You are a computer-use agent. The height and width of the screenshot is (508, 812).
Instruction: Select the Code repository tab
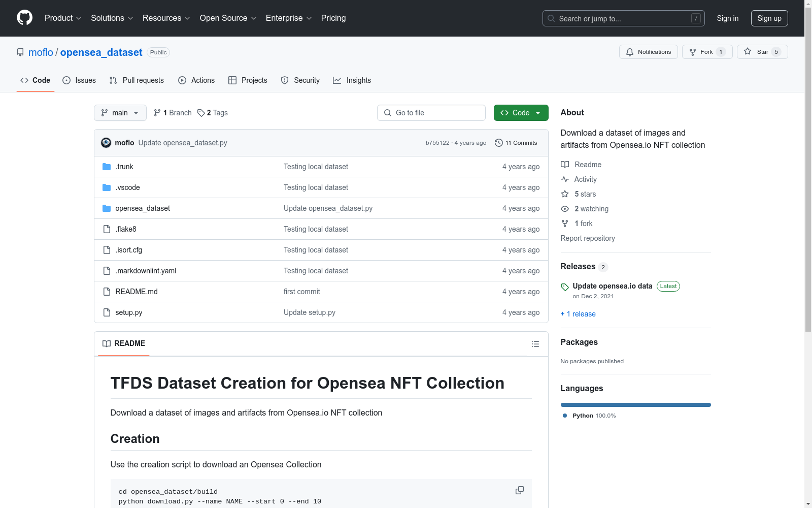(36, 80)
